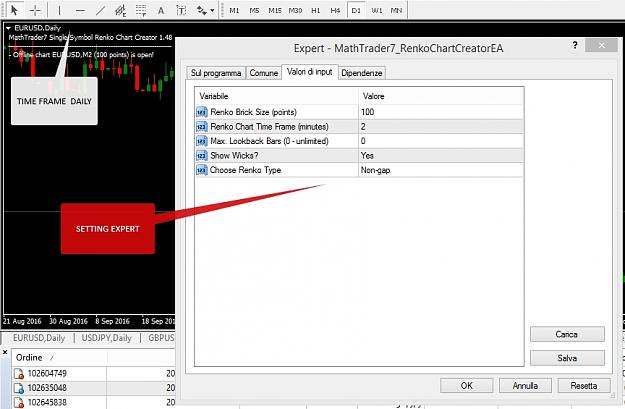The image size is (625, 409).
Task: Select order 102604749 row
Action: pyautogui.click(x=94, y=374)
